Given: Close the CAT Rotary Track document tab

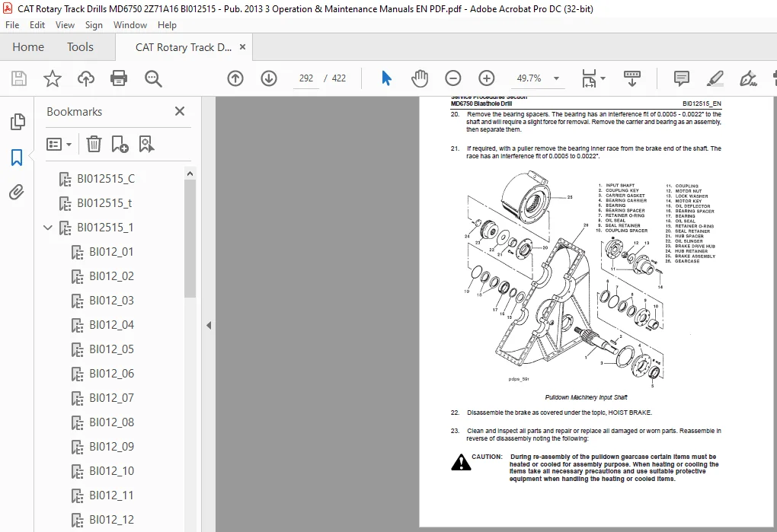Looking at the screenshot, I should 242,47.
